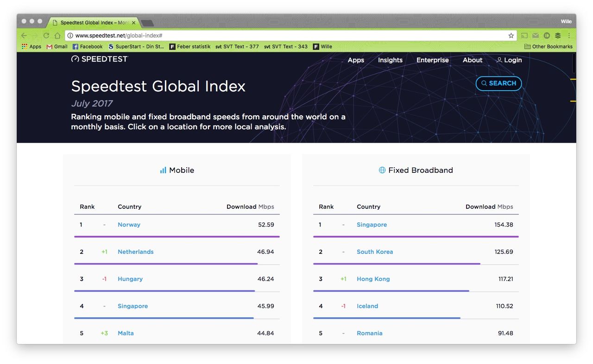
Task: Click the browser back arrow
Action: (x=24, y=36)
